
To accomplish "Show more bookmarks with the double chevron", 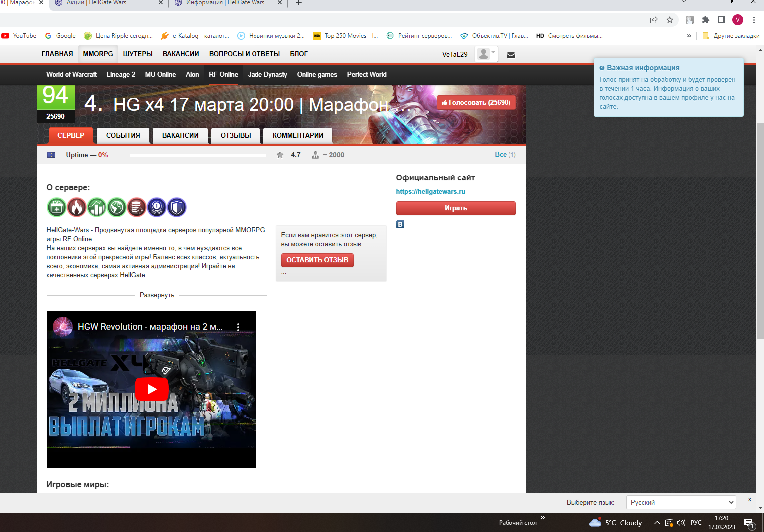I will tap(689, 36).
